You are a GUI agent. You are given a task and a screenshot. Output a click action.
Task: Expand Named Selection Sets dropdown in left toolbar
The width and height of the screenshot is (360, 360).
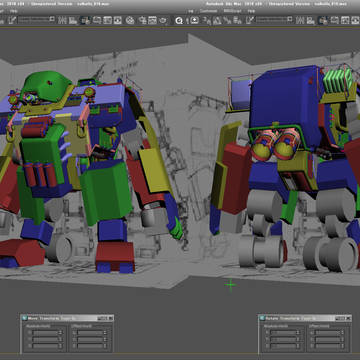click(x=37, y=19)
